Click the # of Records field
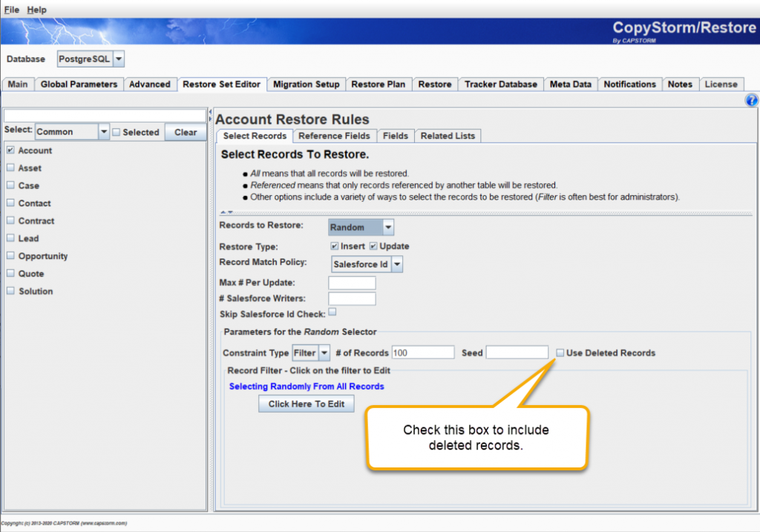Screen dimensions: 760x532 tap(422, 352)
